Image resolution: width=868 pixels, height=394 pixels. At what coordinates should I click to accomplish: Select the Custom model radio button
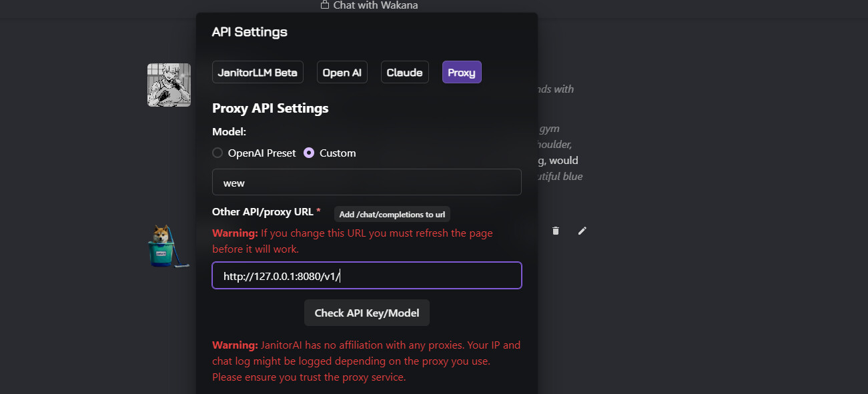(309, 153)
